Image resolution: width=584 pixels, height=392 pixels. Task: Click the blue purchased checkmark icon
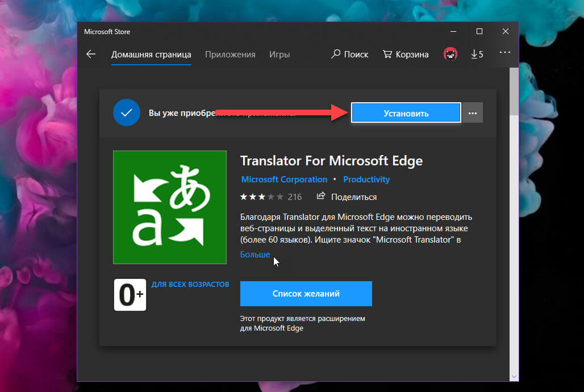(x=127, y=112)
